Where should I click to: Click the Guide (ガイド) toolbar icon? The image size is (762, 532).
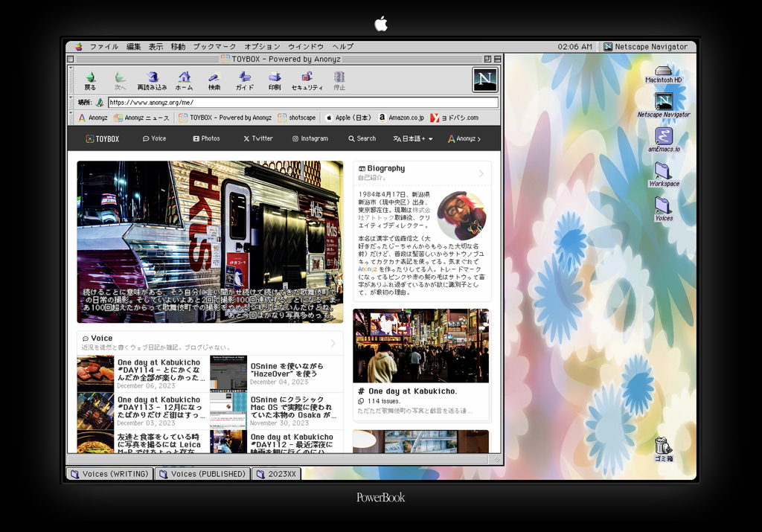tap(245, 80)
